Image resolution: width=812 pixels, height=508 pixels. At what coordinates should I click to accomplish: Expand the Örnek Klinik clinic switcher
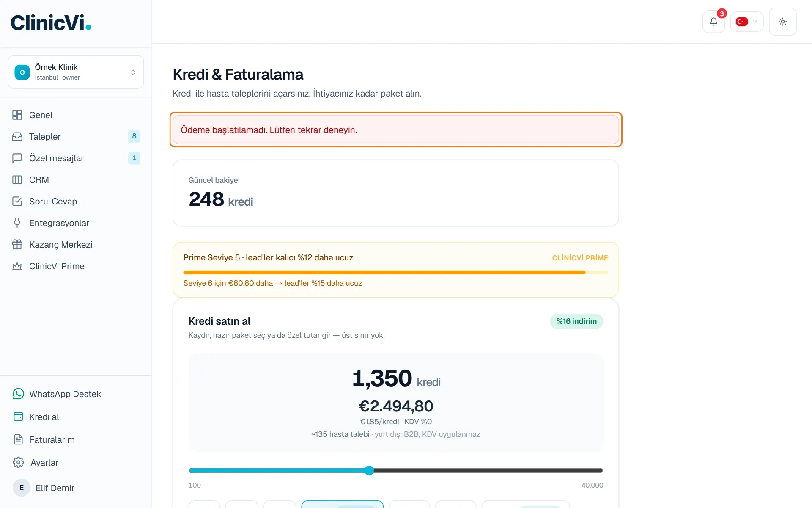[76, 72]
